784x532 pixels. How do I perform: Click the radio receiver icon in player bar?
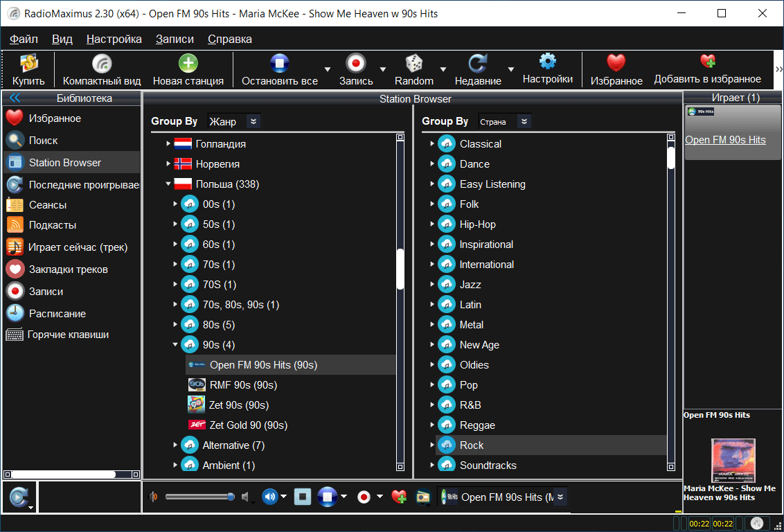point(423,497)
